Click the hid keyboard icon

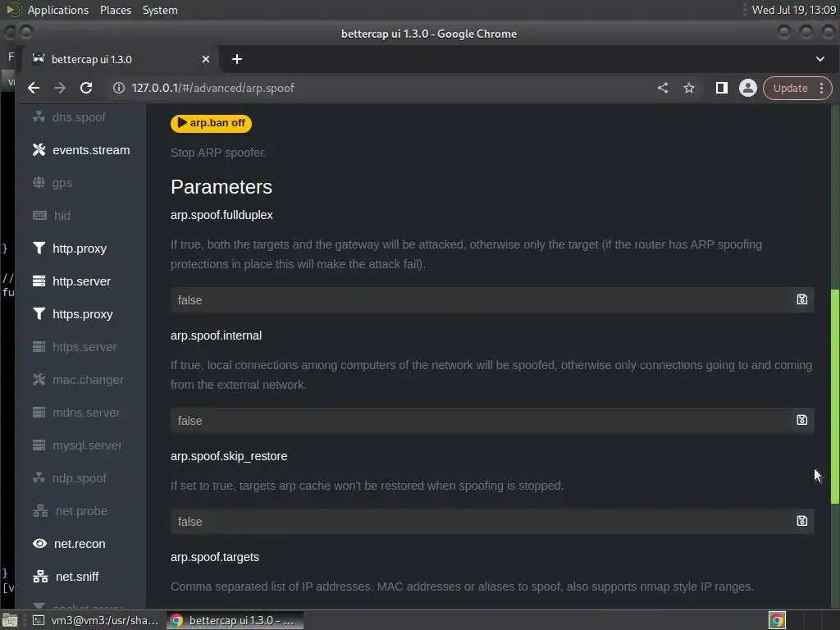(x=39, y=216)
